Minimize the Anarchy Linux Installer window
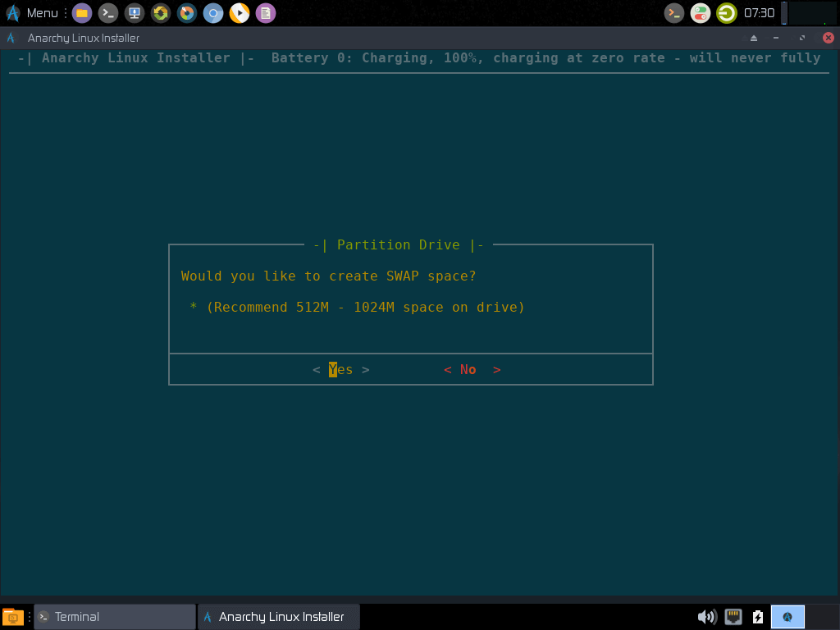Image resolution: width=840 pixels, height=630 pixels. tap(776, 38)
